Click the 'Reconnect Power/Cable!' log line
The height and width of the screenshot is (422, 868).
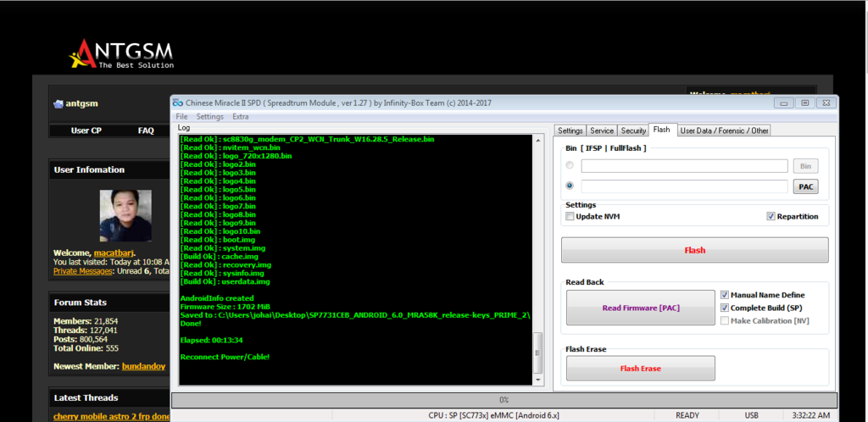[x=225, y=357]
